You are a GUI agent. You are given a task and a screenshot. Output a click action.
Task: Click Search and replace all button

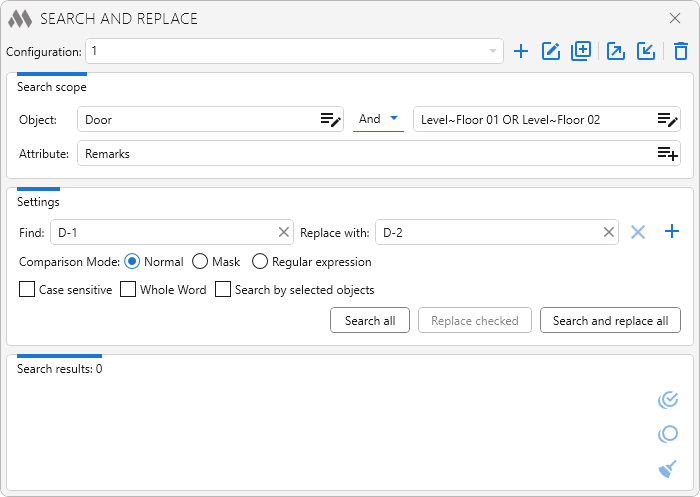pos(610,321)
